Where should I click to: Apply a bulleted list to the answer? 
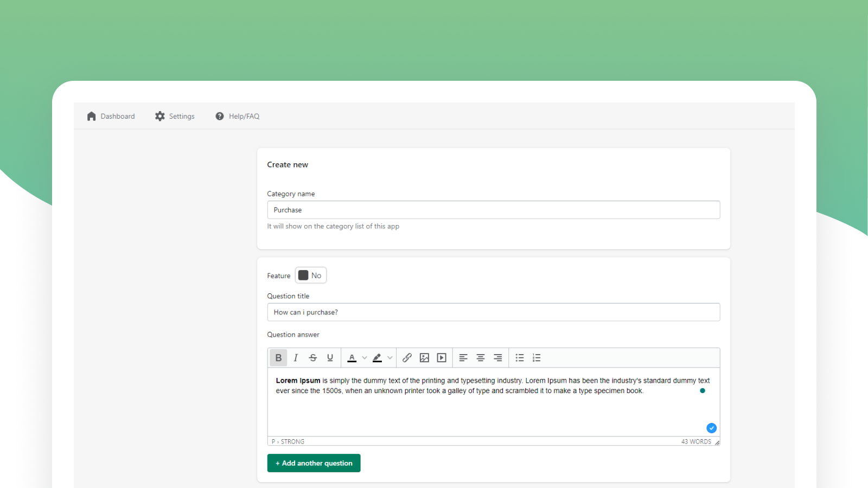[x=519, y=357]
